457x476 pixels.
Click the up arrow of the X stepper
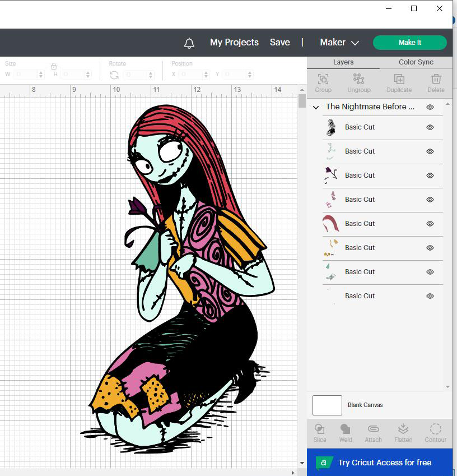pos(206,72)
